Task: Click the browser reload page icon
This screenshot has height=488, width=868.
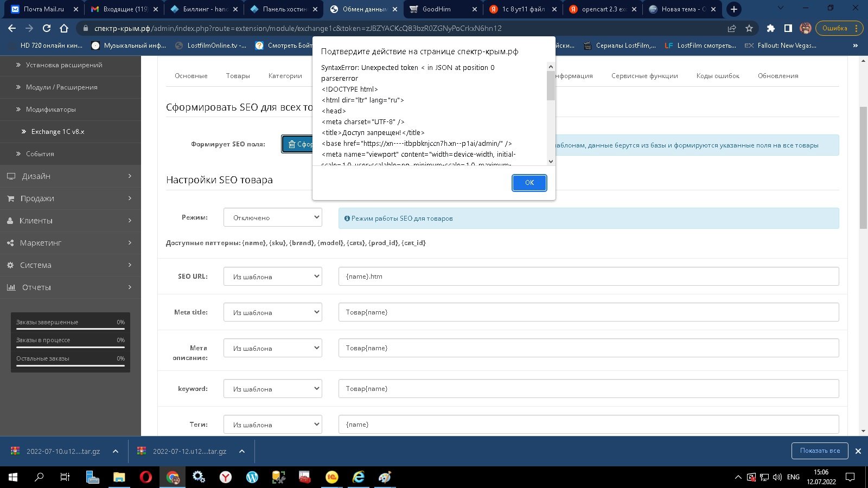Action: coord(47,28)
